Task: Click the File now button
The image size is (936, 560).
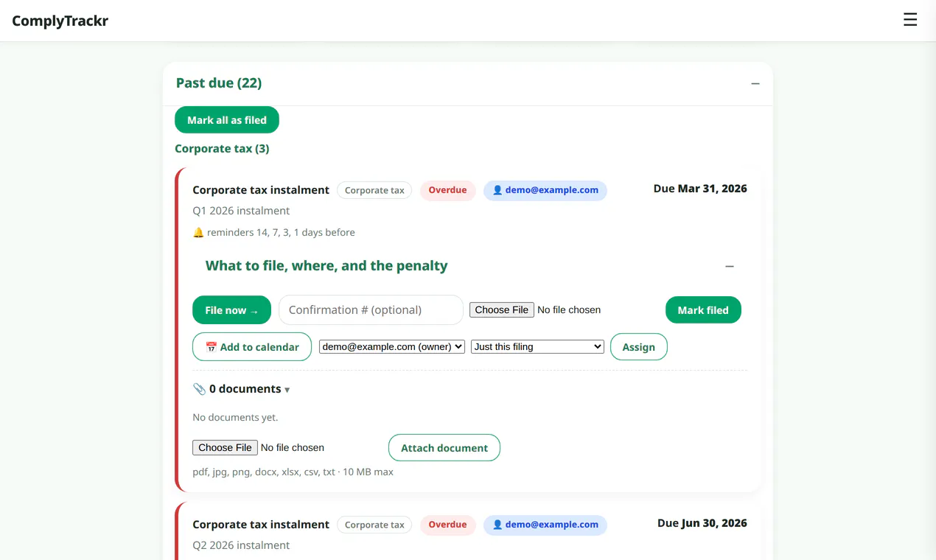Action: coord(231,310)
